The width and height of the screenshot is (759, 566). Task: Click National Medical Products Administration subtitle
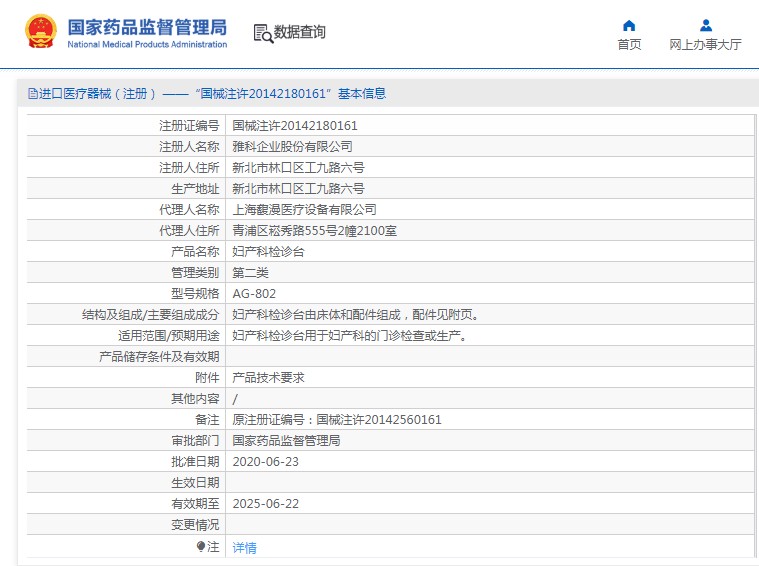click(x=147, y=45)
